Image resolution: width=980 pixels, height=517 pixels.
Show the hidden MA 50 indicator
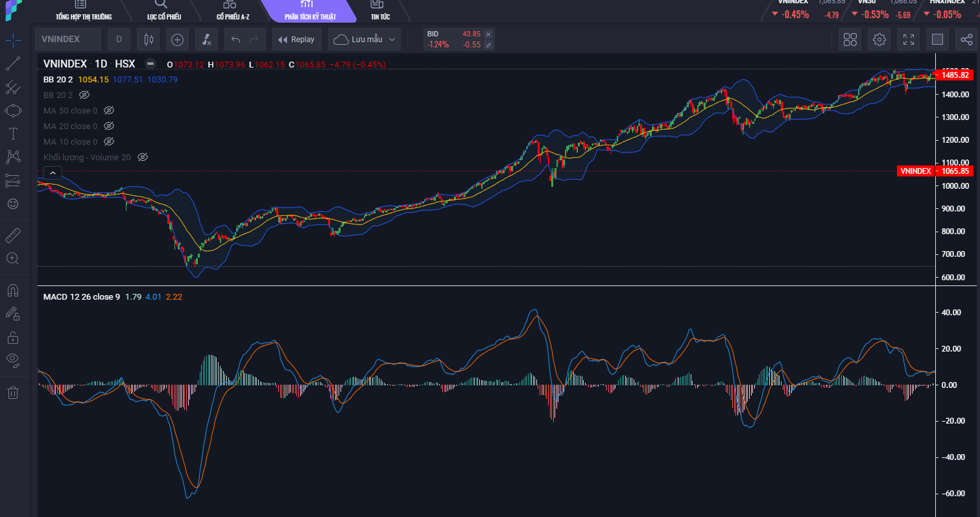[x=109, y=110]
